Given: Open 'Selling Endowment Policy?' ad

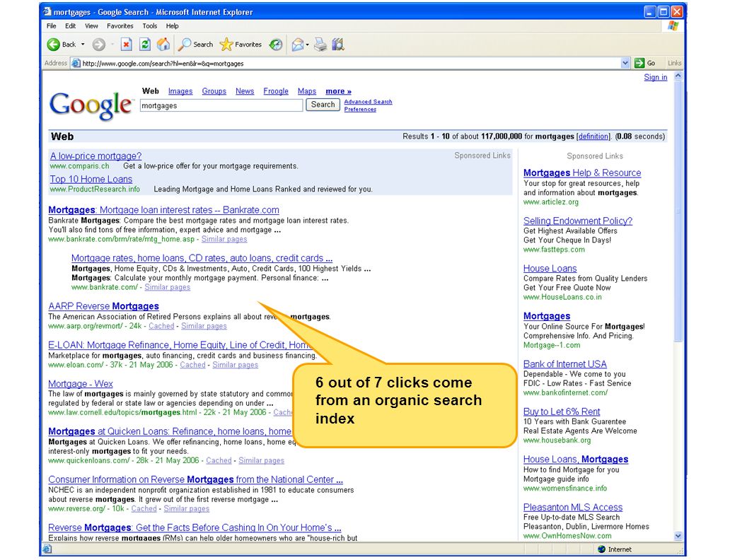Looking at the screenshot, I should tap(578, 221).
